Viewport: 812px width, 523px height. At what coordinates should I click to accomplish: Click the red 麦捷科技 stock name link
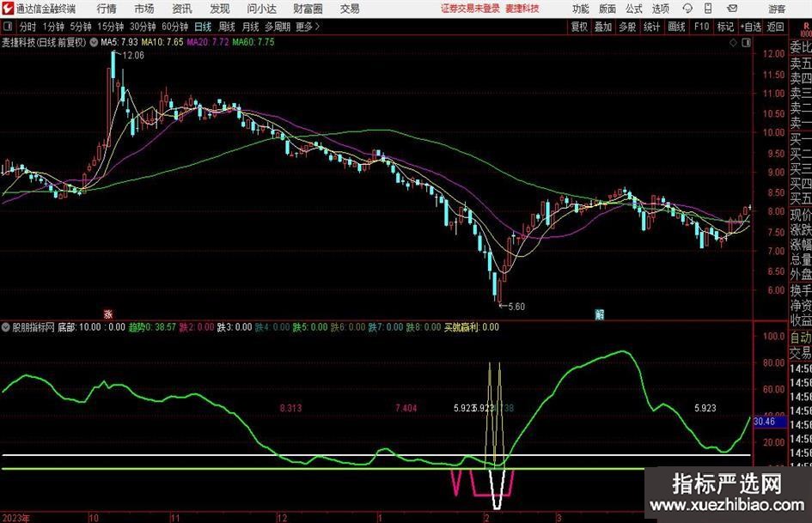click(x=522, y=9)
